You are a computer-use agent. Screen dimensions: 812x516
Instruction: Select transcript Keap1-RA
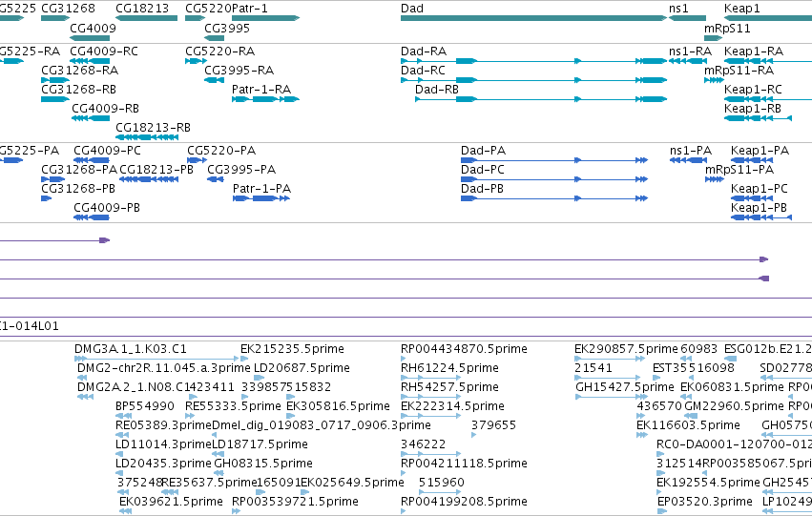pos(768,61)
